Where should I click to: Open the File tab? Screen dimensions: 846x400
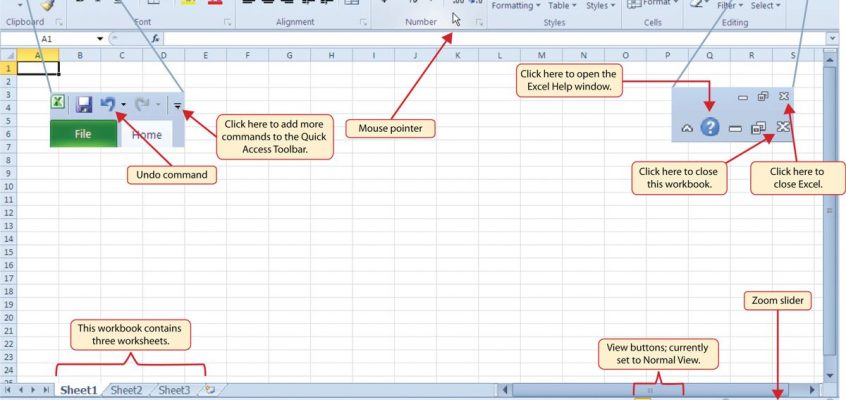pos(83,134)
